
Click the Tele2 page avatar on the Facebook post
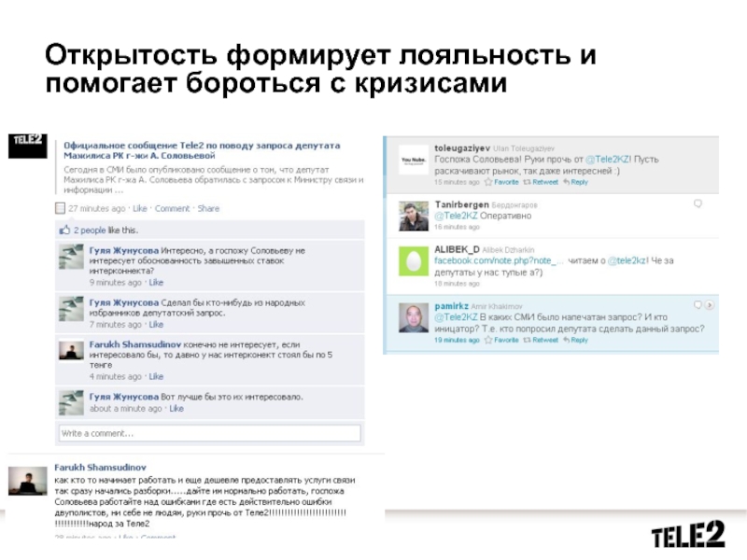28,146
